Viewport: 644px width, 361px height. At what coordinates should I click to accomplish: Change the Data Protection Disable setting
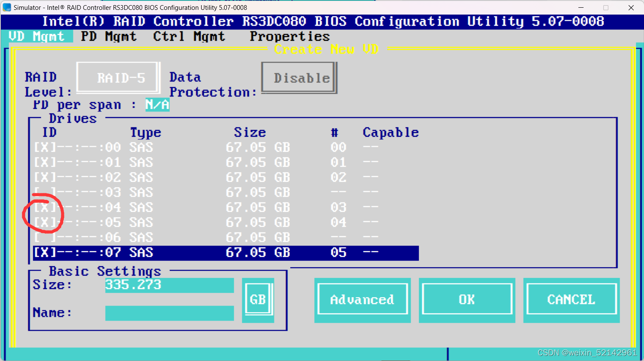299,78
